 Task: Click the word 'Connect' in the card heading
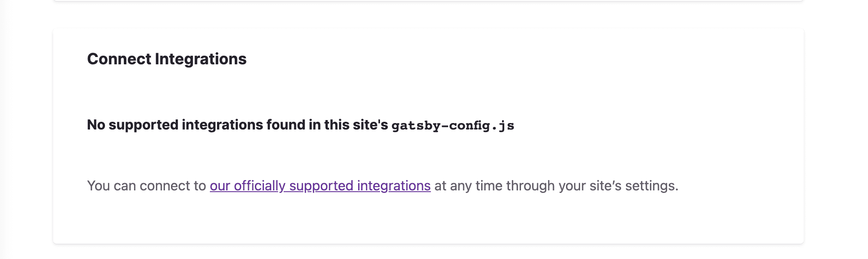pyautogui.click(x=119, y=59)
